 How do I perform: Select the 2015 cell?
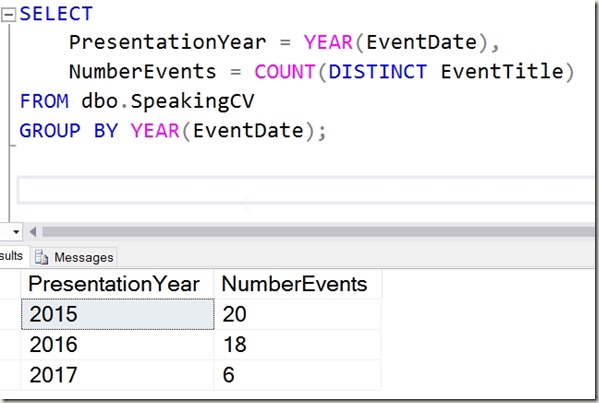(118, 314)
